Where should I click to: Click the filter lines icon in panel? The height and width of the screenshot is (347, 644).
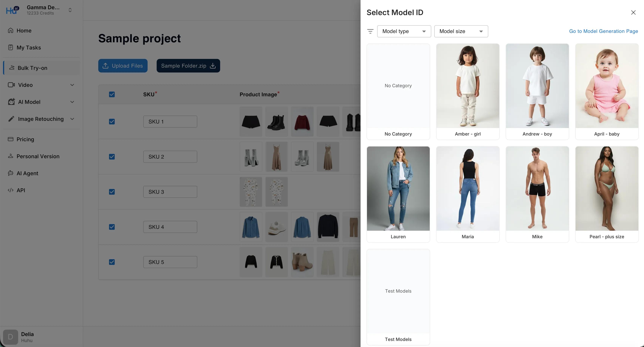(x=370, y=31)
